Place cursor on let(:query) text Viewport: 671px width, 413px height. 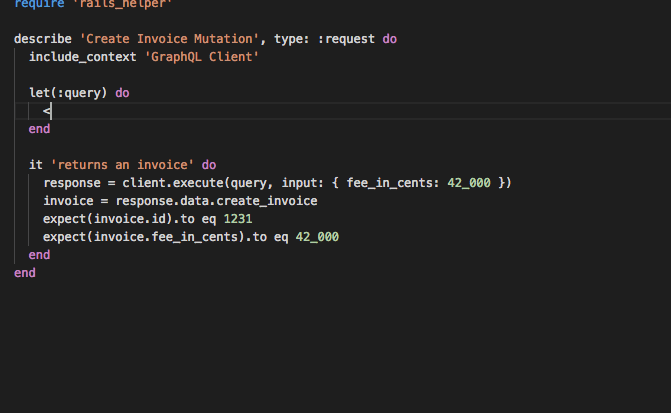click(68, 93)
